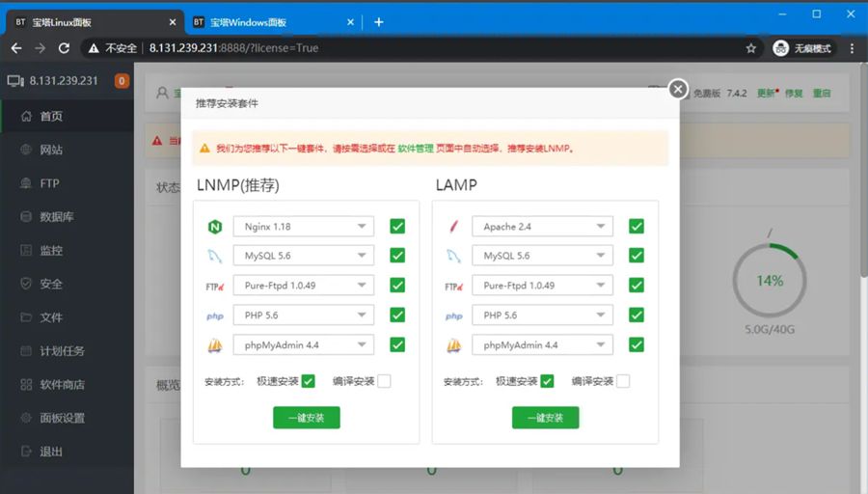Close the recommended install dialog
The image size is (868, 494).
(678, 89)
